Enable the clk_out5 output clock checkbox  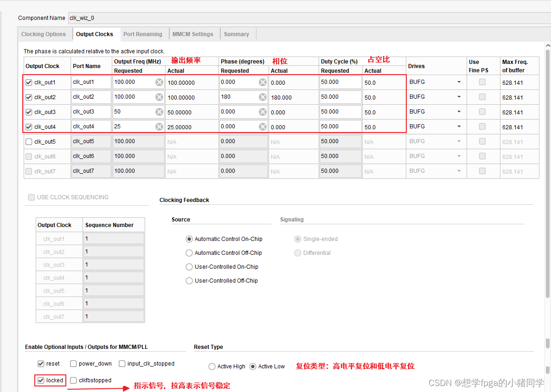tap(29, 142)
